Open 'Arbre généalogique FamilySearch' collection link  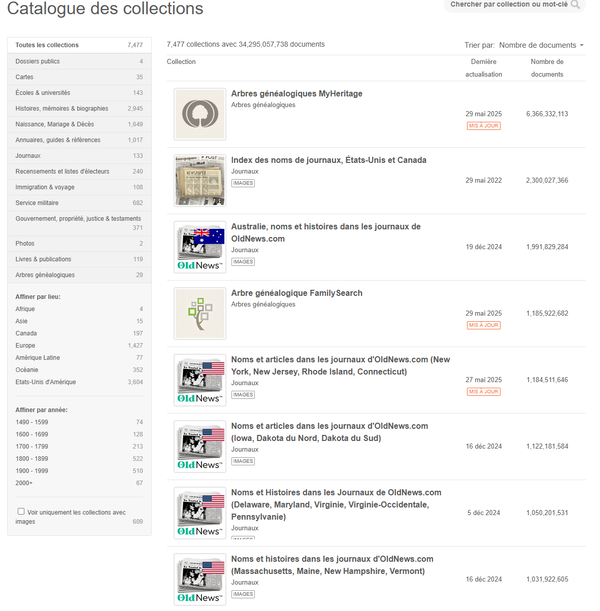pyautogui.click(x=296, y=293)
